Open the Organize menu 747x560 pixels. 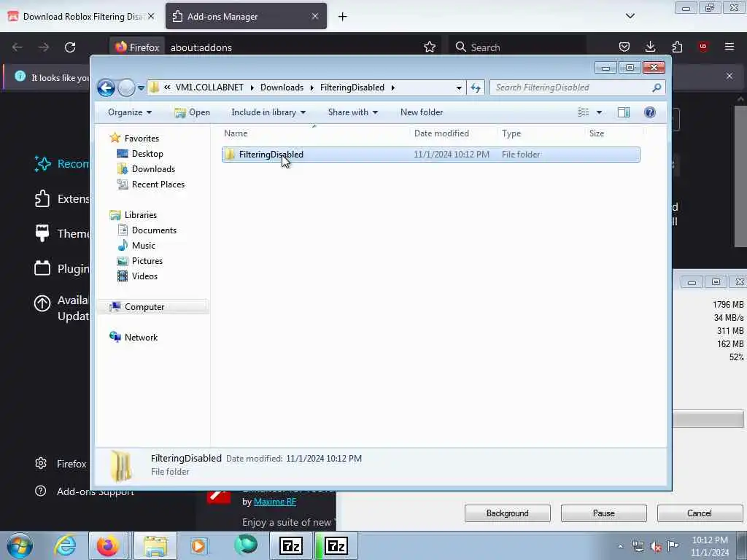130,112
